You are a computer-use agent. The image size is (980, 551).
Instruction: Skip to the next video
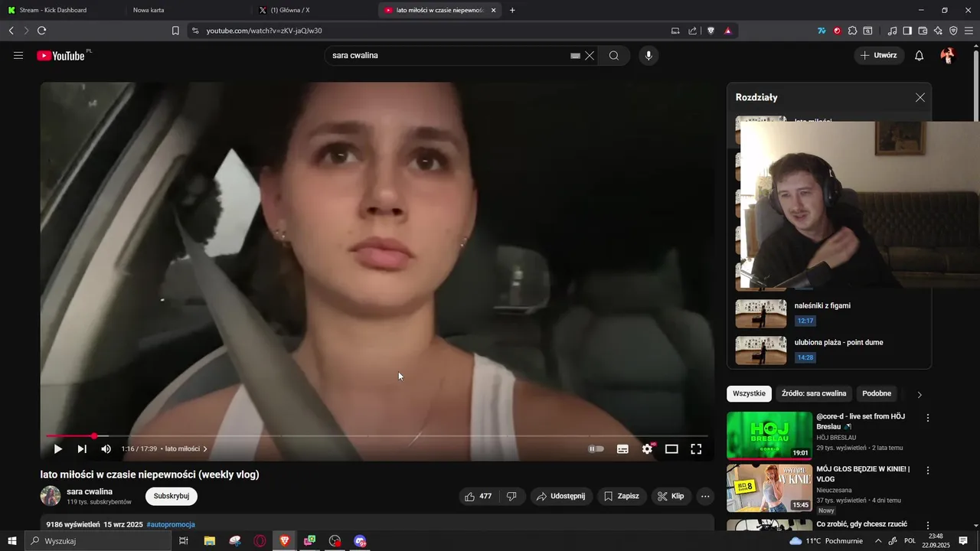coord(82,449)
